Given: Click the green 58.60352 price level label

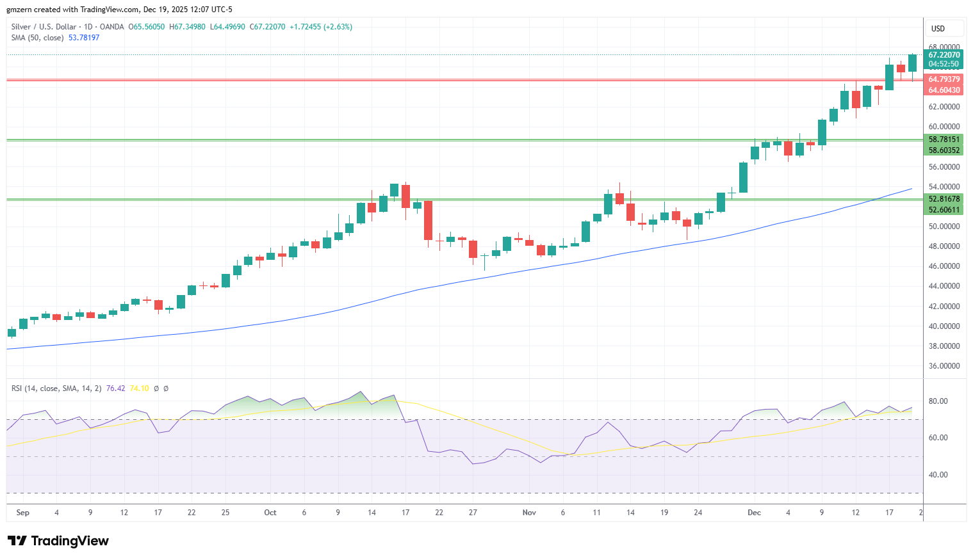Looking at the screenshot, I should 944,150.
